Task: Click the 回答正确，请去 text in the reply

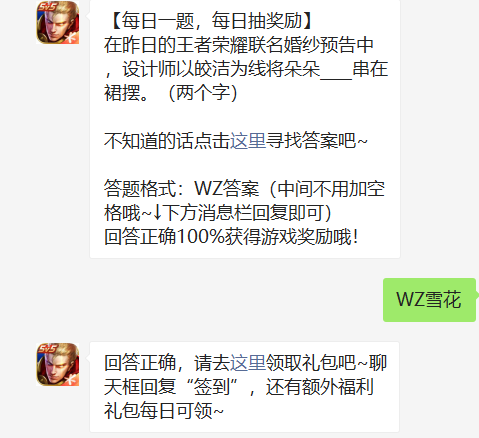Action: coord(167,362)
